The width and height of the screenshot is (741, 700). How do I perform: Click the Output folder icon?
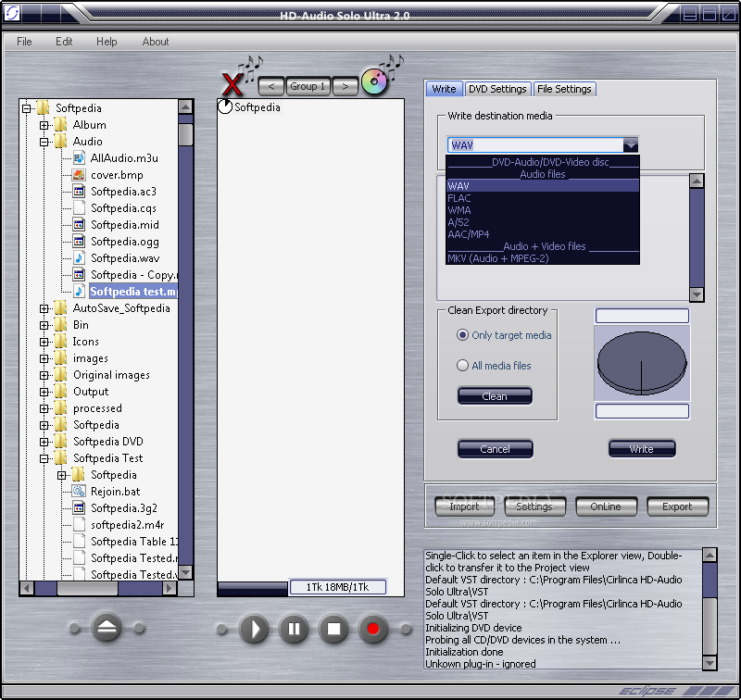point(61,391)
